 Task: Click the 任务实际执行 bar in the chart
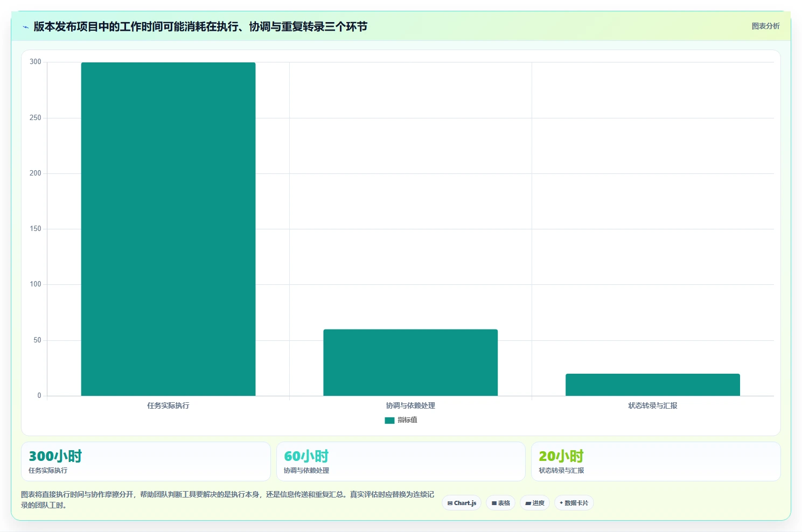tap(168, 229)
